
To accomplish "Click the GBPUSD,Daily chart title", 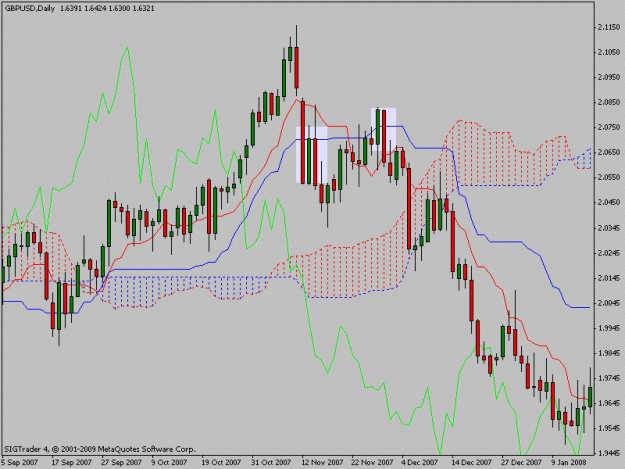I will click(x=29, y=8).
